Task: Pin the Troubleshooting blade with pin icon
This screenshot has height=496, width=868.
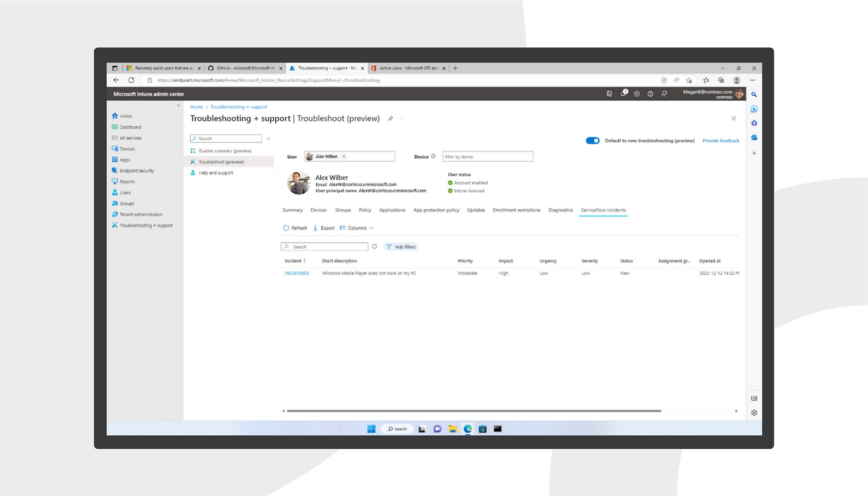Action: (391, 118)
